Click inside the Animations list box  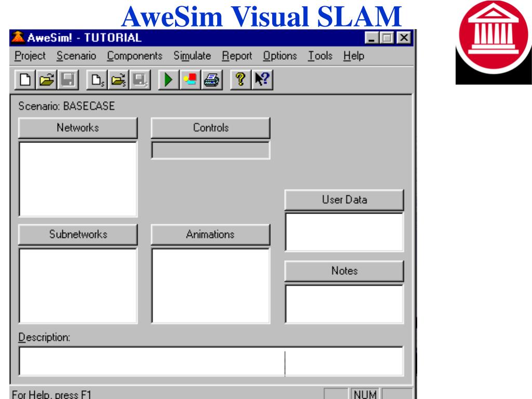click(x=211, y=286)
